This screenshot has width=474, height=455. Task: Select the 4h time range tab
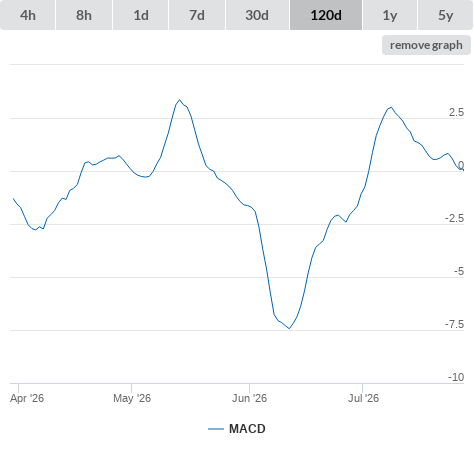click(28, 15)
